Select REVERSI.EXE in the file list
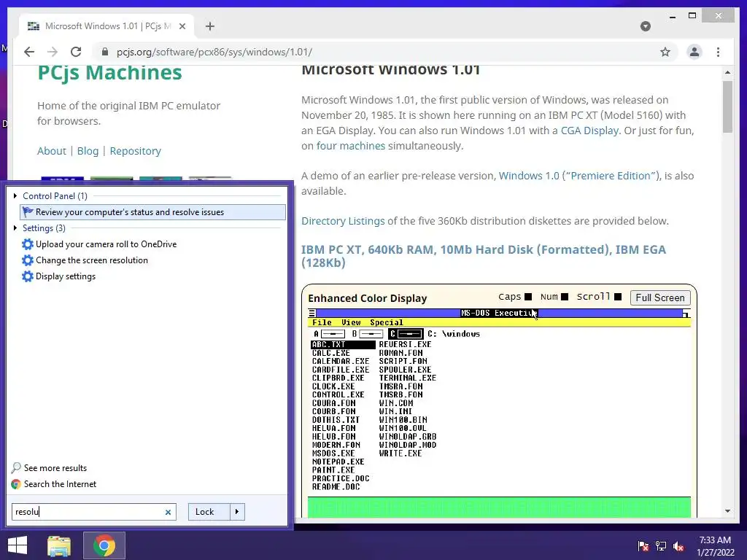The image size is (747, 560). point(406,344)
